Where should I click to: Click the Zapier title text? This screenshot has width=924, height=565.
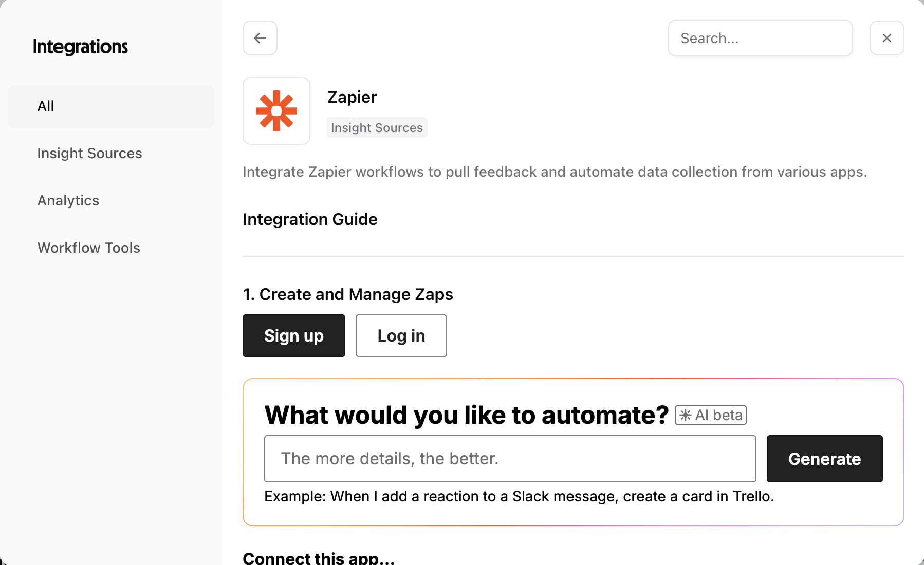click(x=352, y=97)
